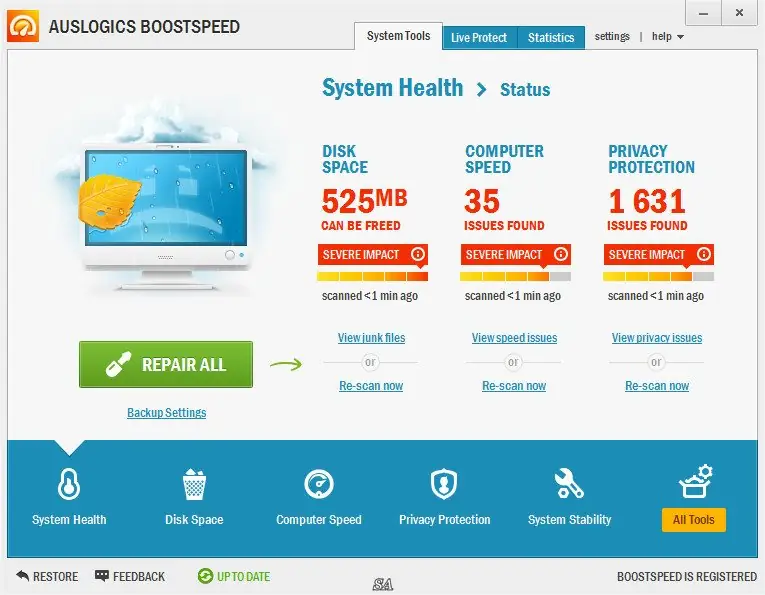Open the Backup Settings link
Viewport: 765px width, 595px height.
tap(166, 413)
